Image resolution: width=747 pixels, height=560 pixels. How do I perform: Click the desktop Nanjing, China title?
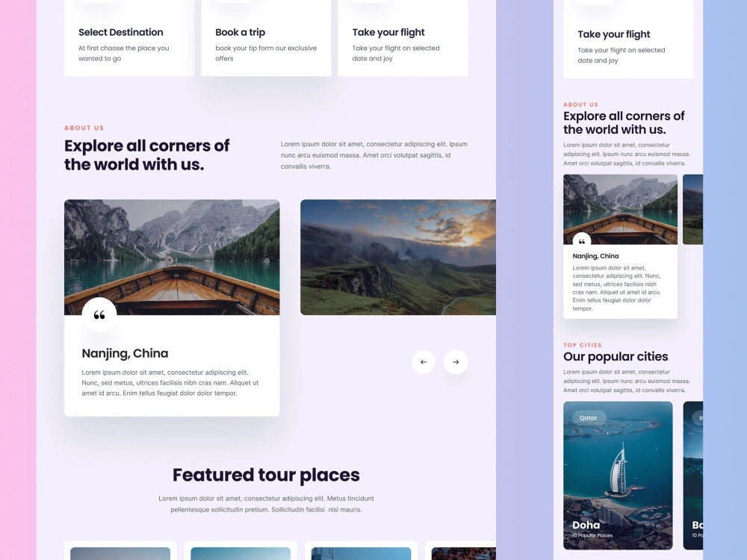coord(125,353)
